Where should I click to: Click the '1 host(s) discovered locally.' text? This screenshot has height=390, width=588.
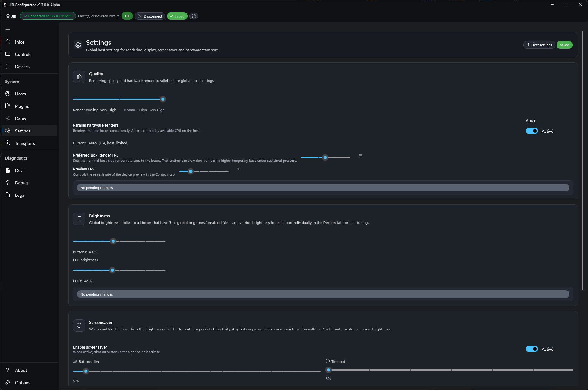(99, 16)
